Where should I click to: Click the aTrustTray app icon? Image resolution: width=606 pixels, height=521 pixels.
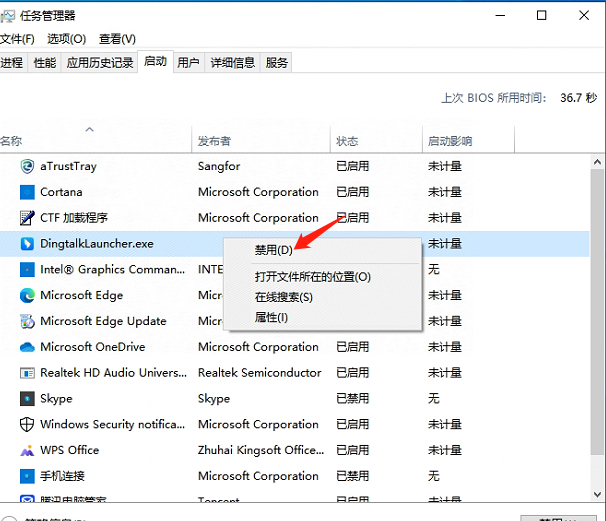[27, 167]
